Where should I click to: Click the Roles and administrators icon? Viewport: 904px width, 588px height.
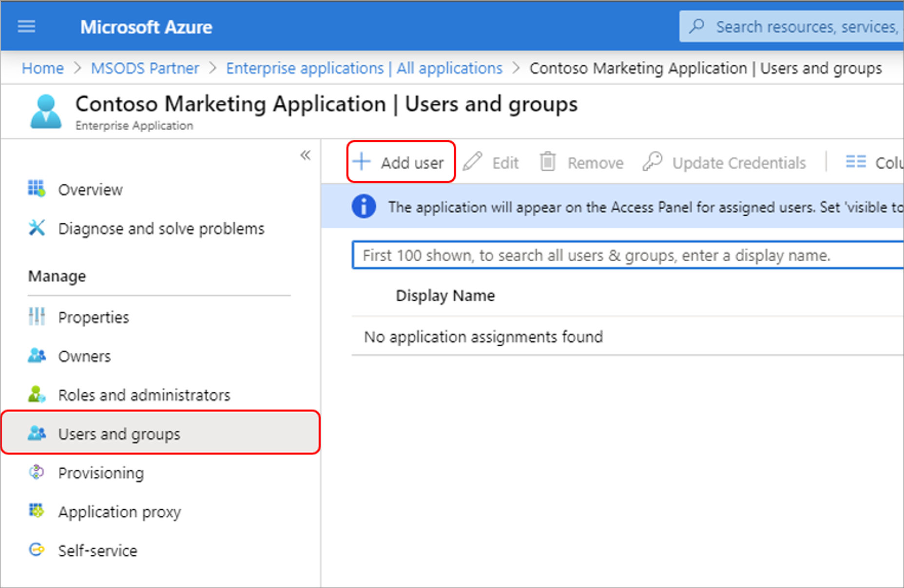pyautogui.click(x=37, y=394)
